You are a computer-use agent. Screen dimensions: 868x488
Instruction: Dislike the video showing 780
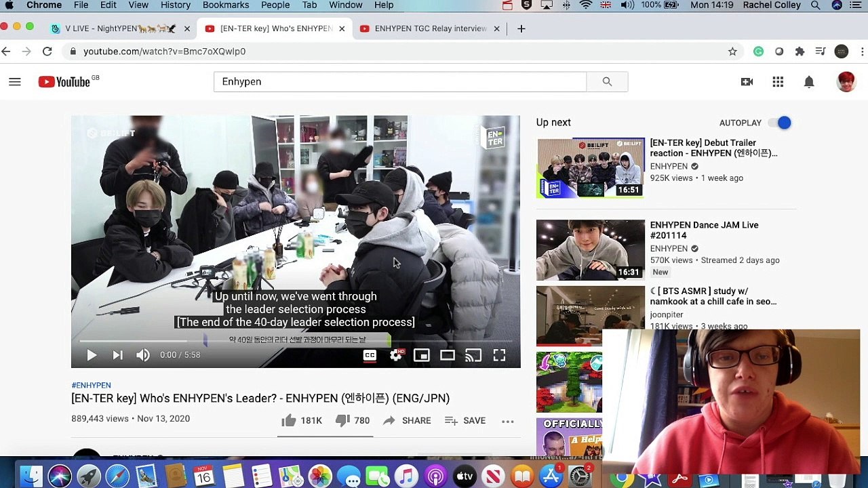coord(353,420)
